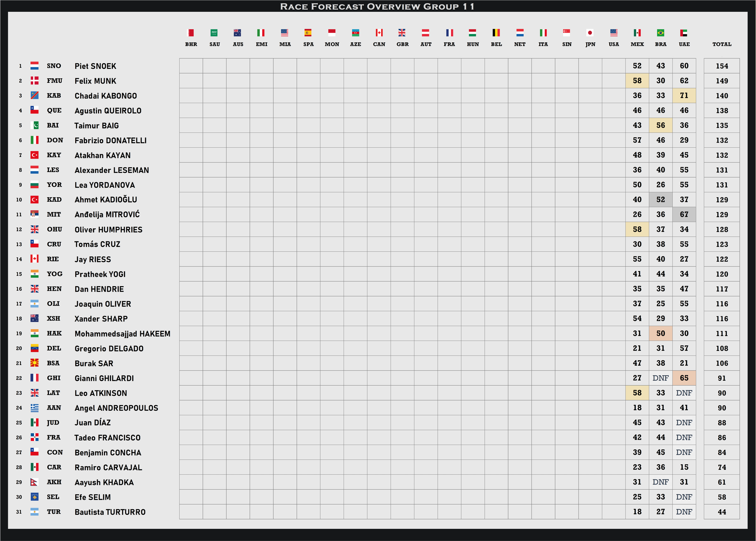Click the flag beside Chadai KABONGO

click(34, 96)
